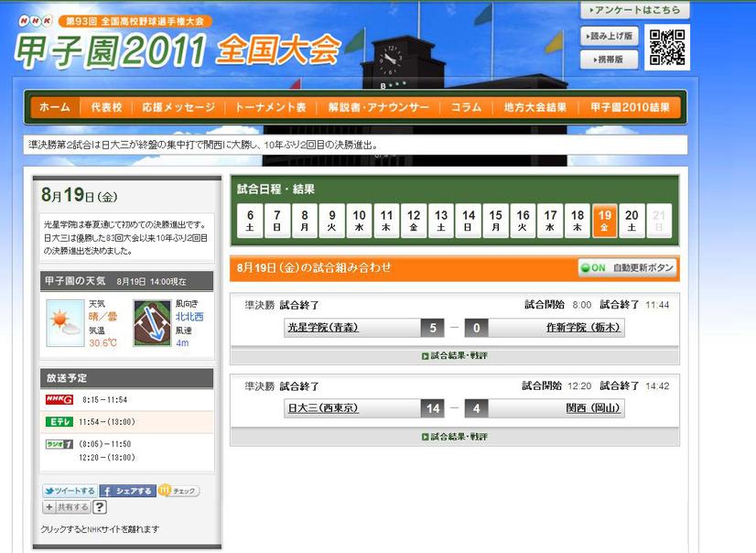756x553 pixels.
Task: Open トーナメント表 menu item
Action: 271,107
